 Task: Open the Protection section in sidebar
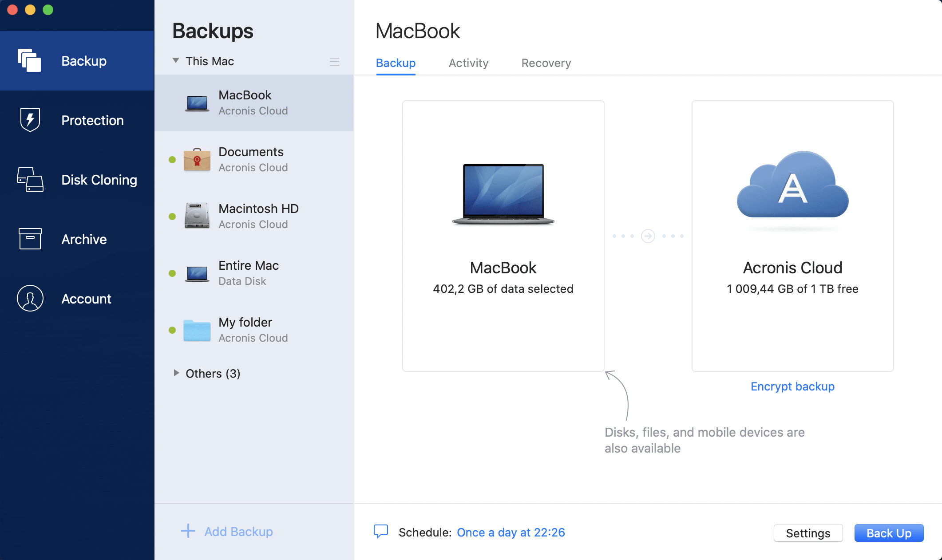29,120
